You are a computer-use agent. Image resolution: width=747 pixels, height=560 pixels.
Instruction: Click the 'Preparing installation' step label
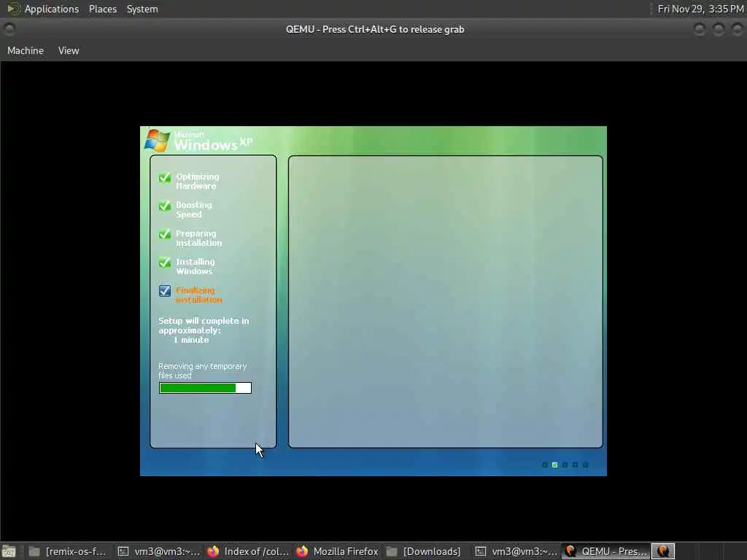coord(198,238)
